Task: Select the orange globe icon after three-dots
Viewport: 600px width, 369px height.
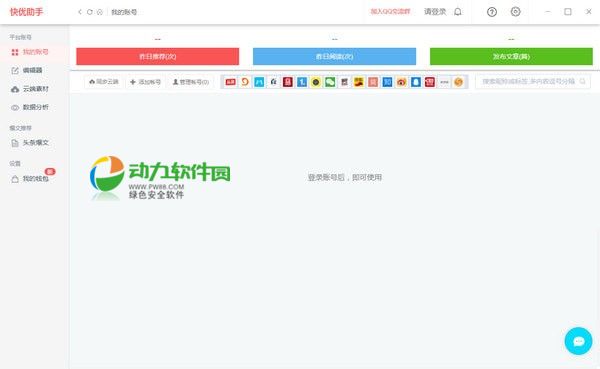Action: coord(458,82)
